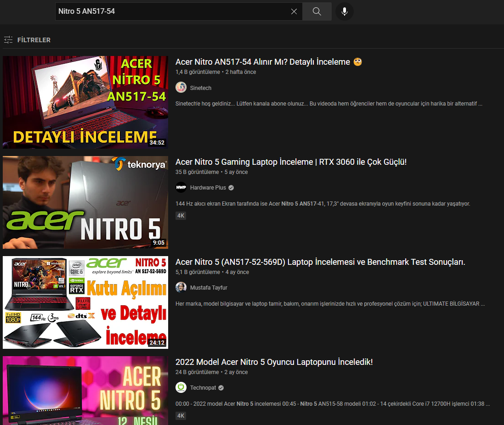504x425 pixels.
Task: Go to the Hardware Plus channel name
Action: coord(208,188)
